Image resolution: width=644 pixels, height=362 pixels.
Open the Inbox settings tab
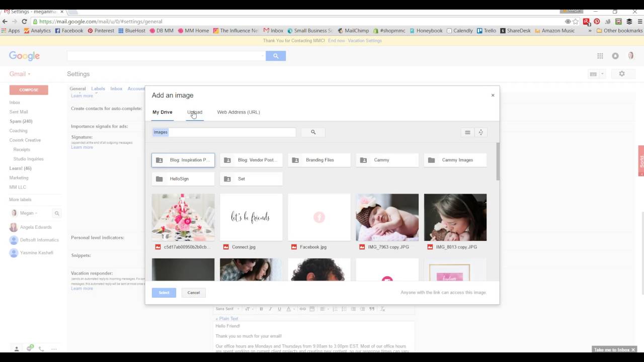(116, 88)
